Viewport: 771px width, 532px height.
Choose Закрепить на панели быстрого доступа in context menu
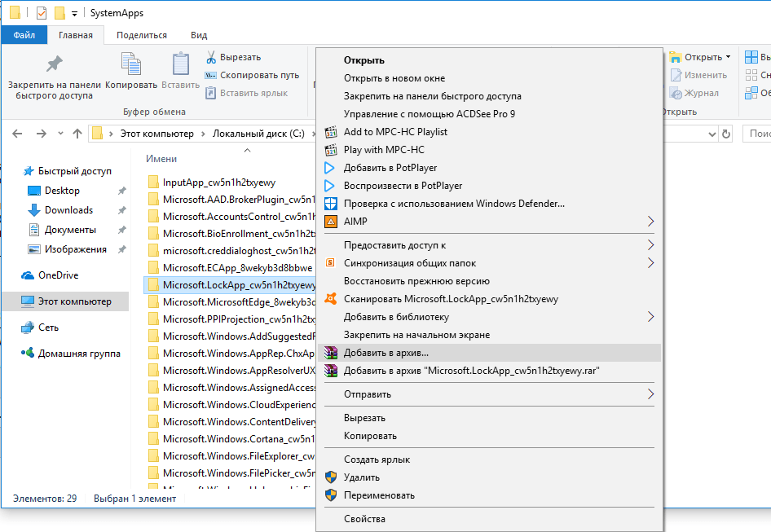click(x=489, y=96)
